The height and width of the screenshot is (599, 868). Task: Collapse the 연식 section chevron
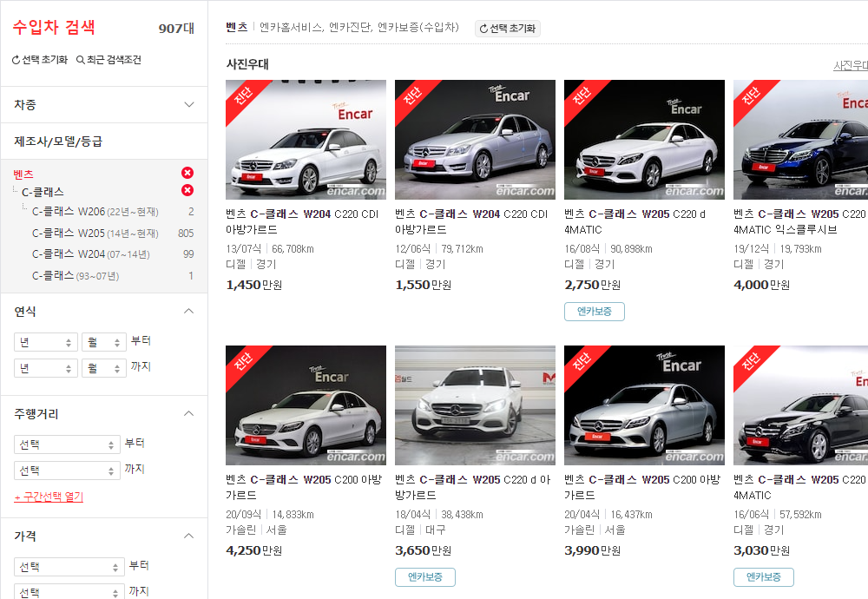pos(188,311)
